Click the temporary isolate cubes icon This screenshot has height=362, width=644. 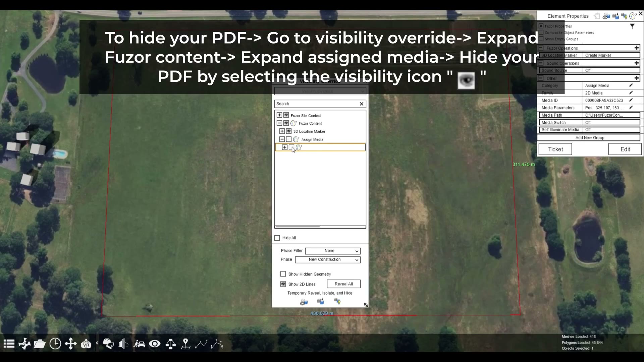click(x=321, y=301)
